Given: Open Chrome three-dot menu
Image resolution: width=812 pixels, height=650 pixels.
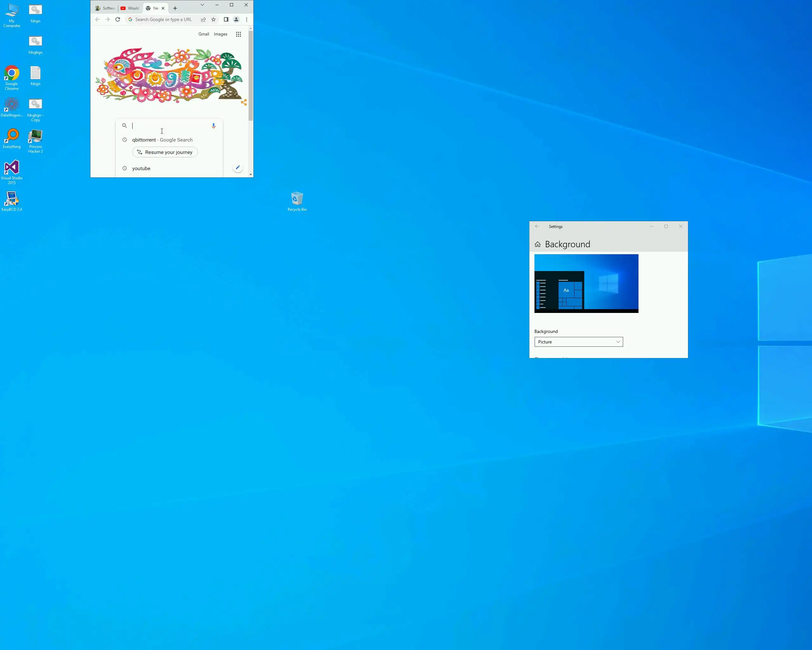Looking at the screenshot, I should click(x=247, y=20).
